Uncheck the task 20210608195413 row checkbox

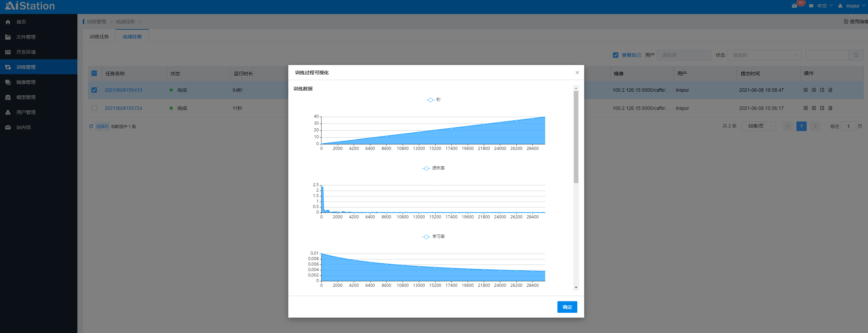94,90
